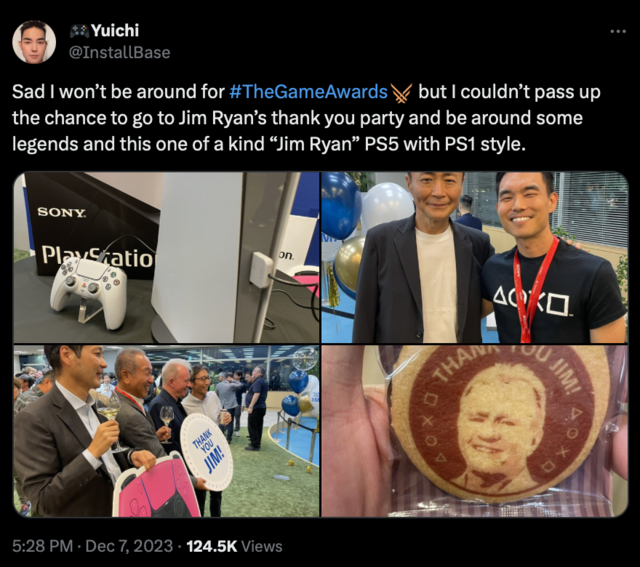Click the white PS1-style controller in photo
The width and height of the screenshot is (640, 567).
[x=89, y=291]
